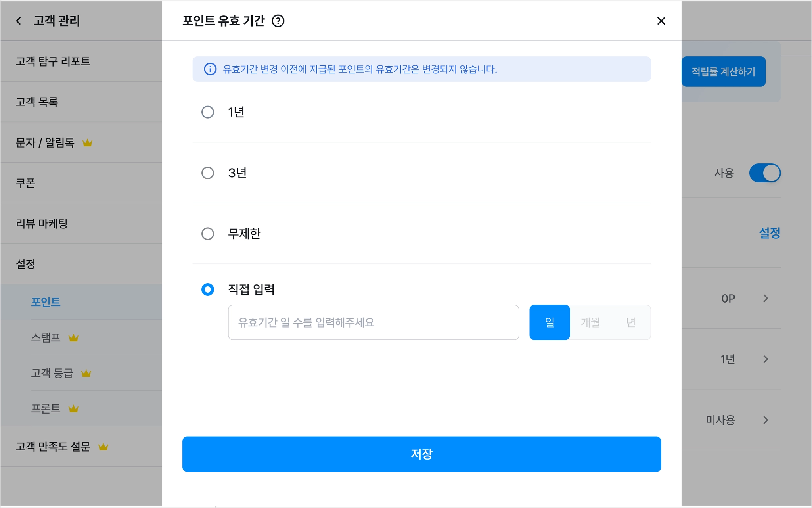Click the crown icon beside 문자 / 알림톡
812x508 pixels.
87,142
